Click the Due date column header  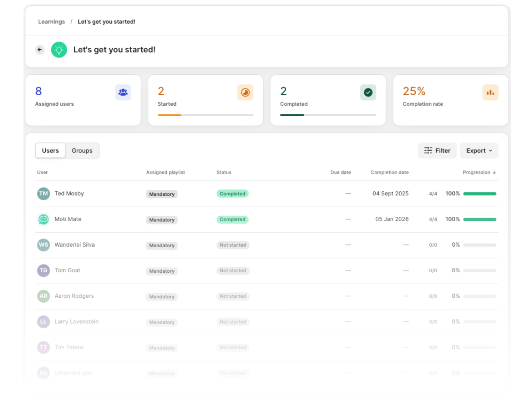(341, 172)
